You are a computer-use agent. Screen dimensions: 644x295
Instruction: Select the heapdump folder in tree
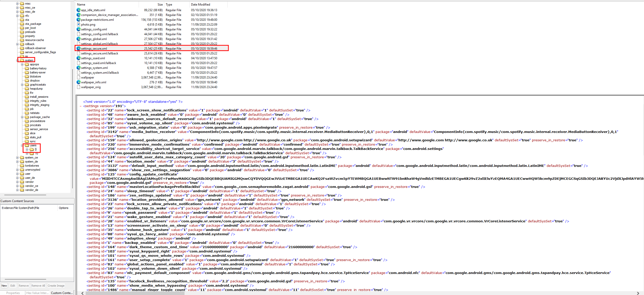point(36,89)
